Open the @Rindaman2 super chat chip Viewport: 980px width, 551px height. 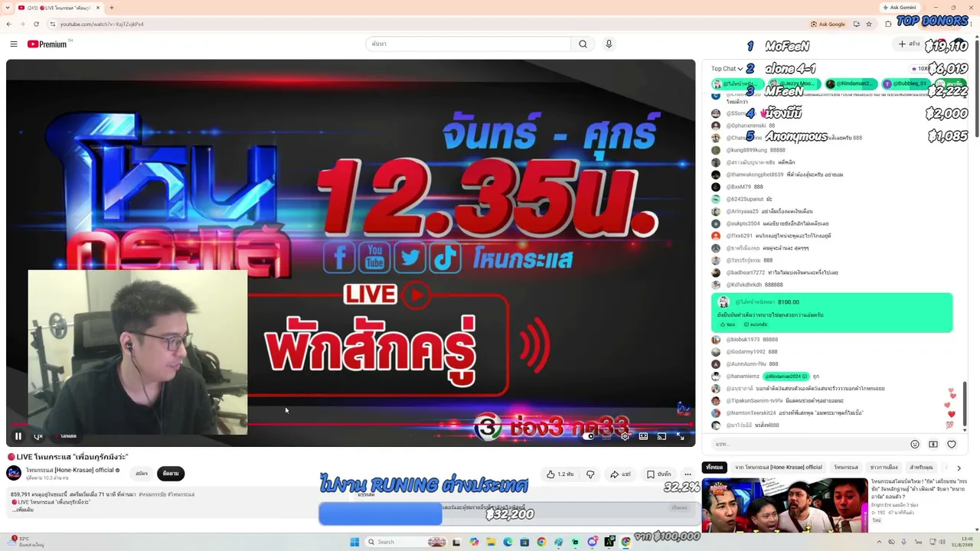tap(850, 83)
